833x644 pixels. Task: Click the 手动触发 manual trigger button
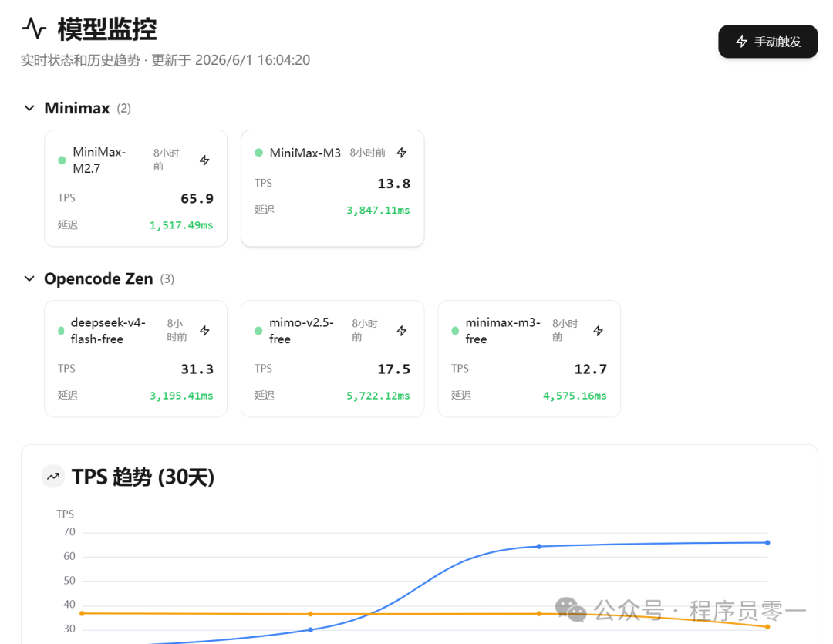pyautogui.click(x=767, y=42)
